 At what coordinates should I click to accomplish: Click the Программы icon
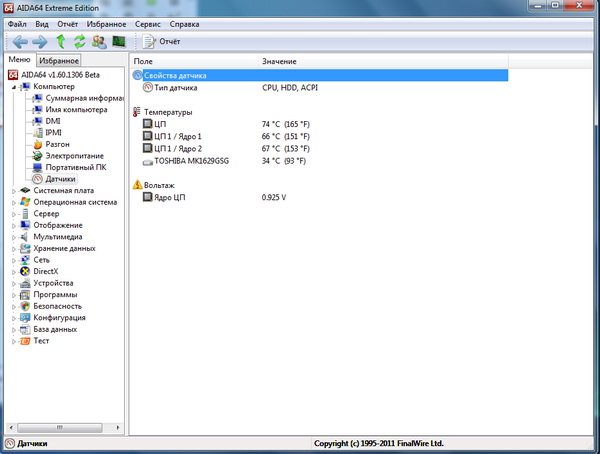point(25,294)
